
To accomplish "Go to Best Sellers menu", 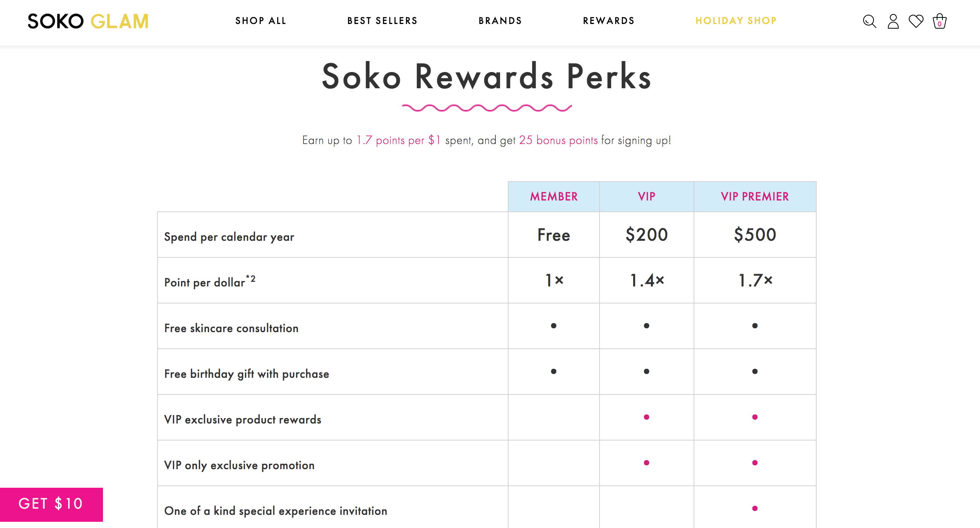I will (382, 21).
